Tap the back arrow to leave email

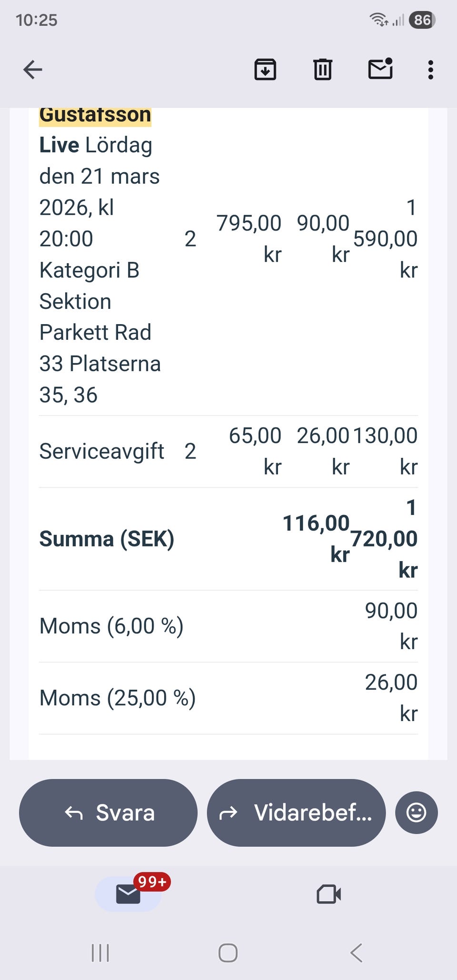pos(33,69)
